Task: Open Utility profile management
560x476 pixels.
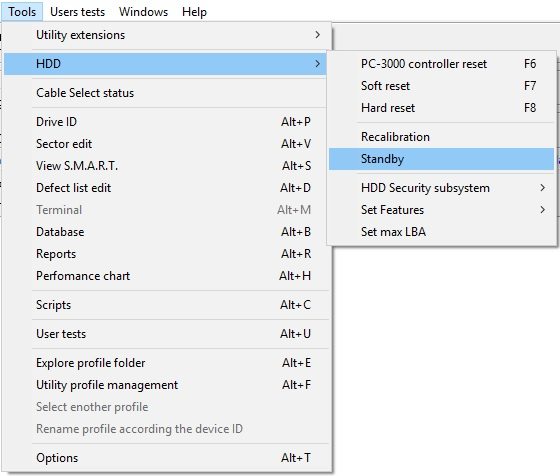Action: point(166,385)
